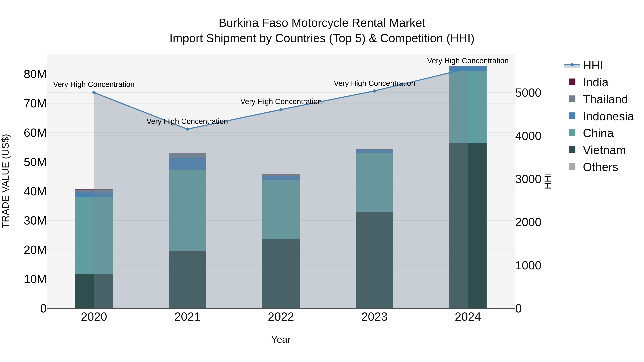Screen dimensions: 644x362
Task: Click the 2022 Very High Concentration annotation
Action: click(281, 102)
